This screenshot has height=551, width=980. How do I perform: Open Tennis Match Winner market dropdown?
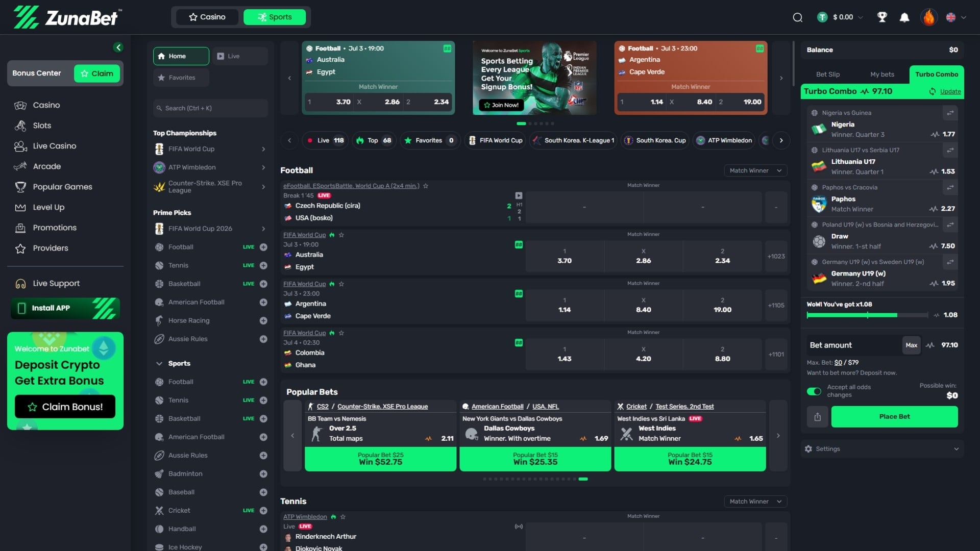tap(755, 502)
